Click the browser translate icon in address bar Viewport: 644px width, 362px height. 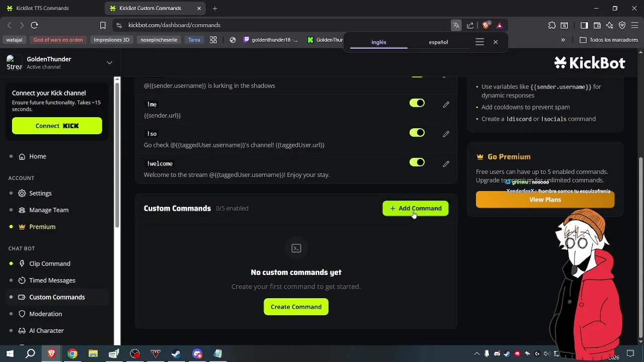[x=456, y=25]
